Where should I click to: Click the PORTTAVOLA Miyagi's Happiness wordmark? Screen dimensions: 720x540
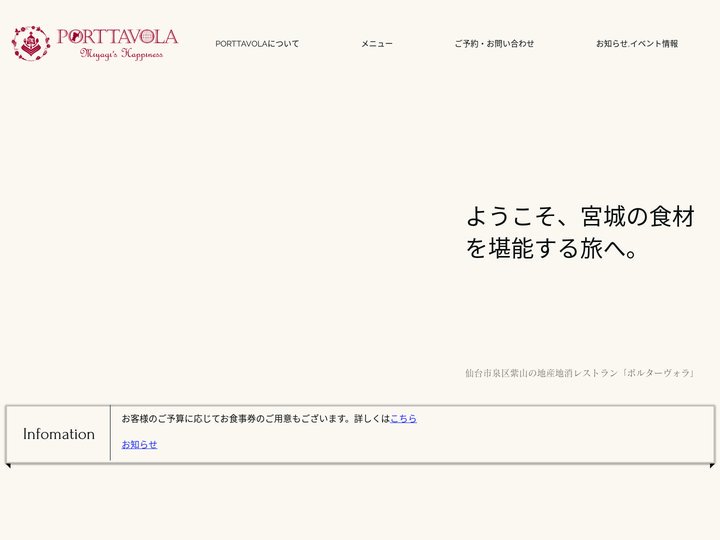pyautogui.click(x=118, y=44)
